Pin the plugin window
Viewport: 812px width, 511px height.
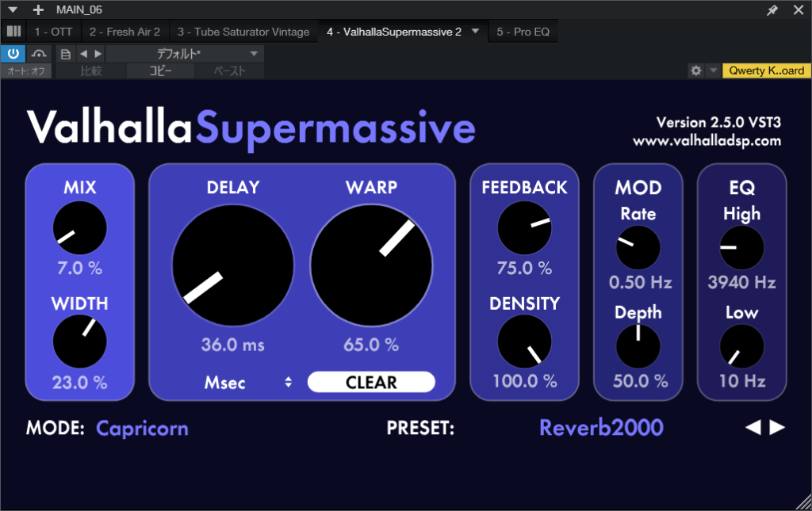[772, 10]
